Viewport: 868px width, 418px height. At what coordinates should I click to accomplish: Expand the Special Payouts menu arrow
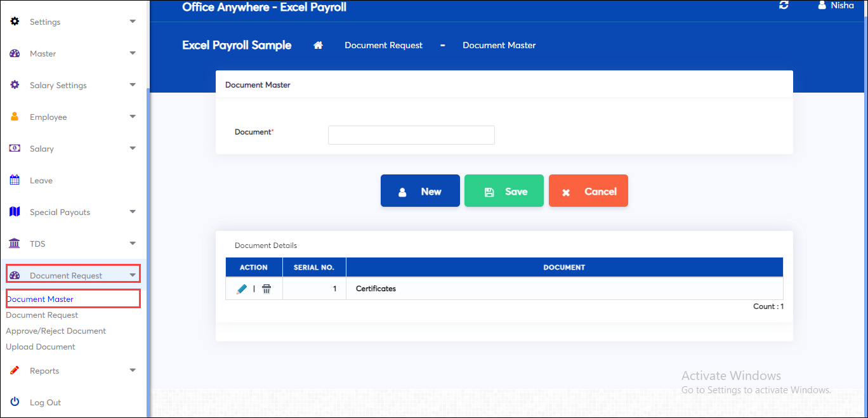133,212
